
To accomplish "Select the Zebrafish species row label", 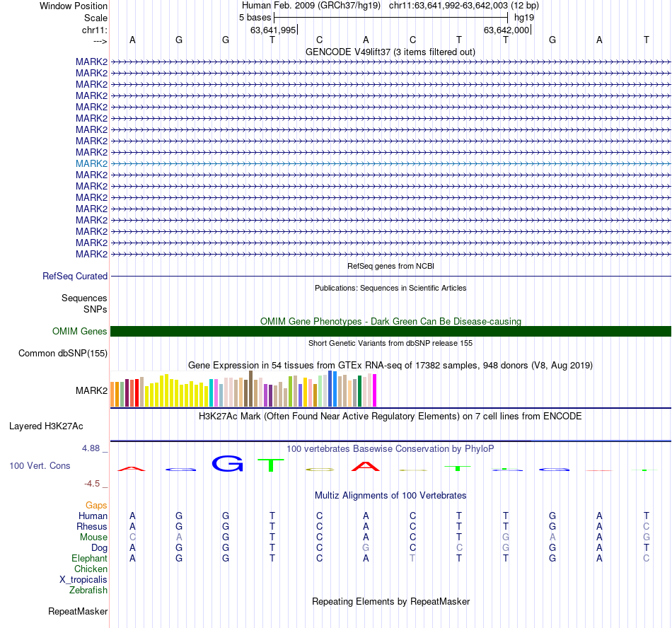I will pyautogui.click(x=88, y=591).
